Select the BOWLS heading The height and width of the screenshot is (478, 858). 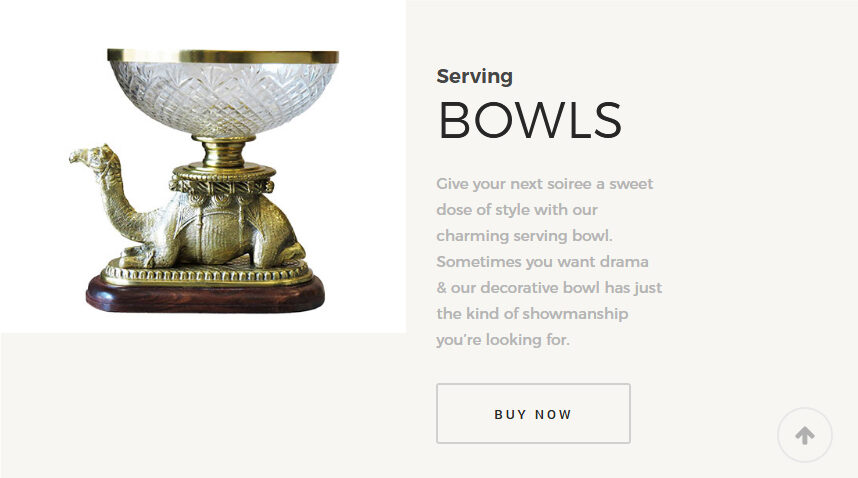click(x=530, y=121)
